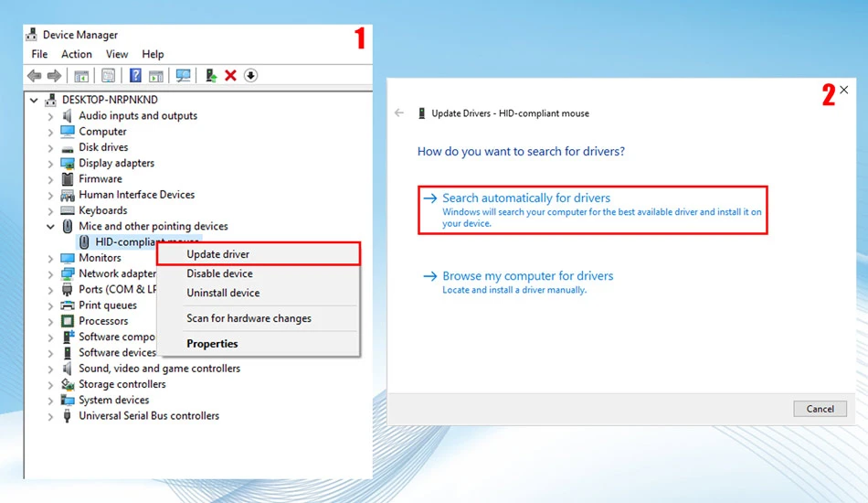This screenshot has width=868, height=503.
Task: Expand the Display adapters node
Action: [50, 164]
